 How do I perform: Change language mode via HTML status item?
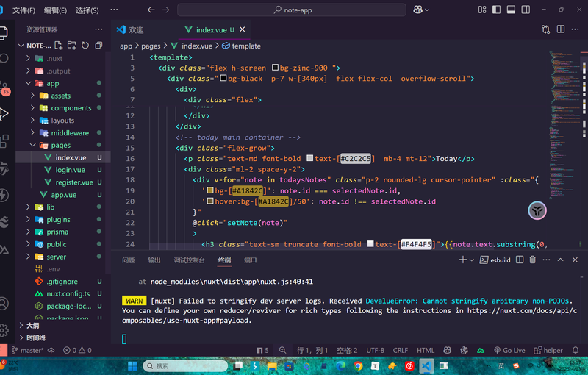click(426, 350)
